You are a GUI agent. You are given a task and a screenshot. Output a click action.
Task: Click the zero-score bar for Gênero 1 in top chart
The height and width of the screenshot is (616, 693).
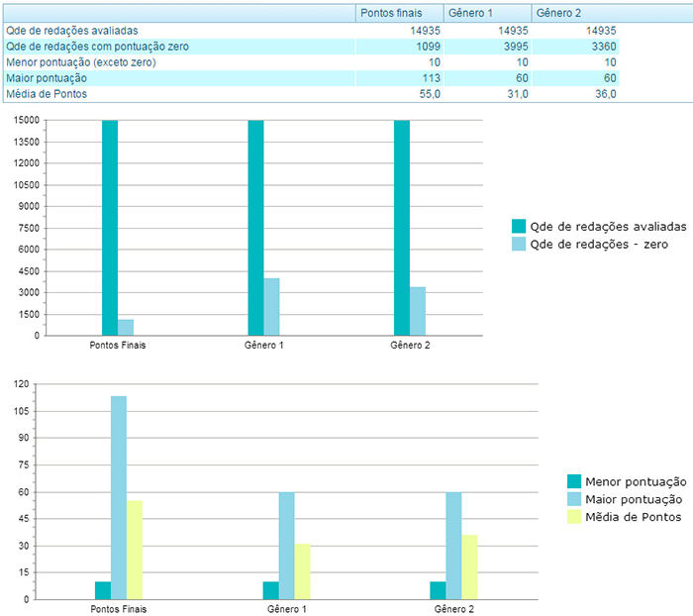pyautogui.click(x=271, y=307)
